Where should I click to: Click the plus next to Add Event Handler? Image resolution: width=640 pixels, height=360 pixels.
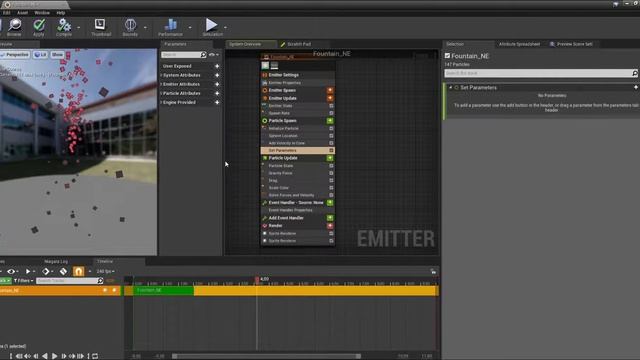tap(330, 218)
